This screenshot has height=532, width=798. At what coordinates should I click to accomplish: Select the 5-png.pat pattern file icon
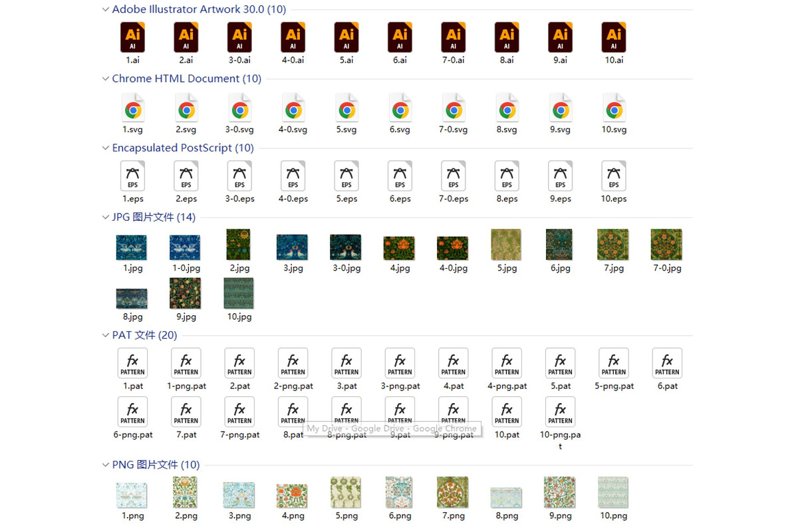pyautogui.click(x=614, y=364)
